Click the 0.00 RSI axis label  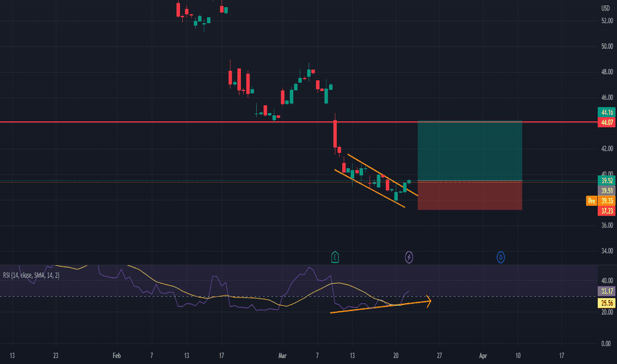606,343
